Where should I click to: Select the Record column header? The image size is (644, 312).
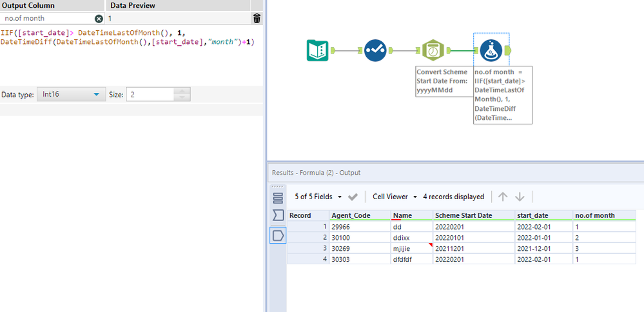point(308,215)
